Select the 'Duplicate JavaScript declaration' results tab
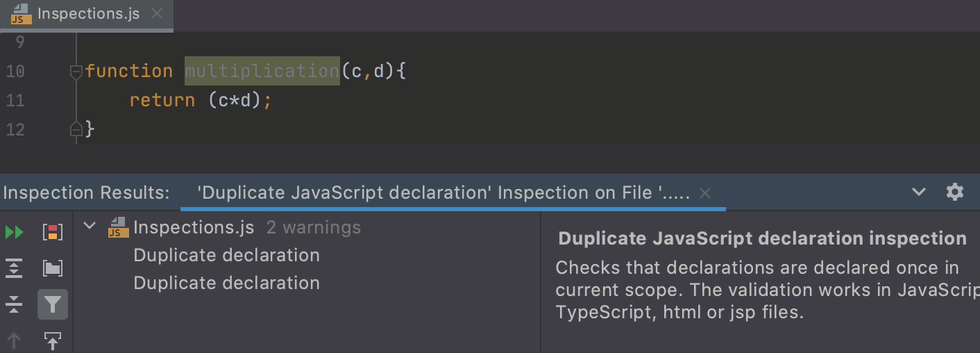 (443, 193)
